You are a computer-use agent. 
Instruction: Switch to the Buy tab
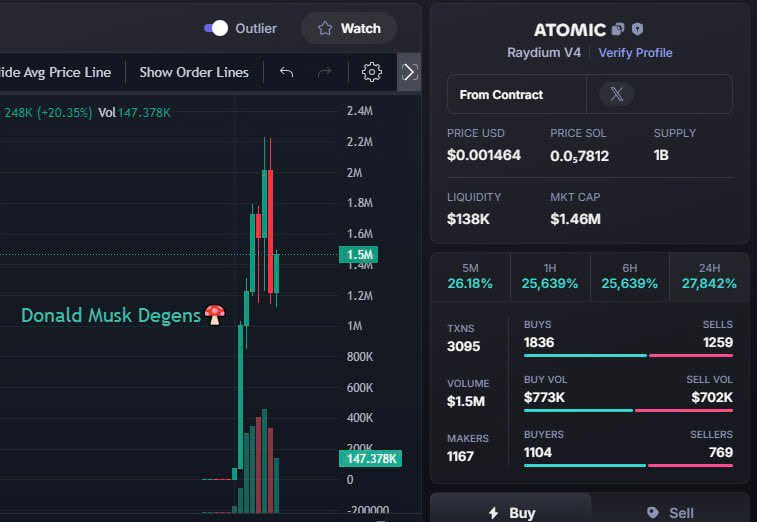[510, 508]
